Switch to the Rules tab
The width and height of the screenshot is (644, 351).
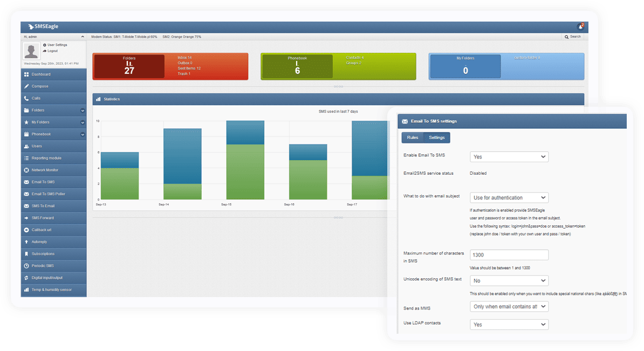tap(413, 137)
